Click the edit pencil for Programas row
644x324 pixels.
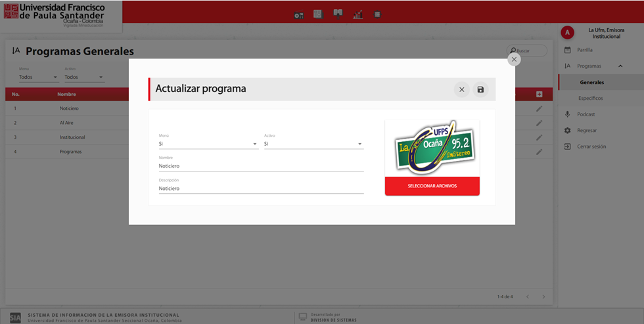(x=539, y=152)
